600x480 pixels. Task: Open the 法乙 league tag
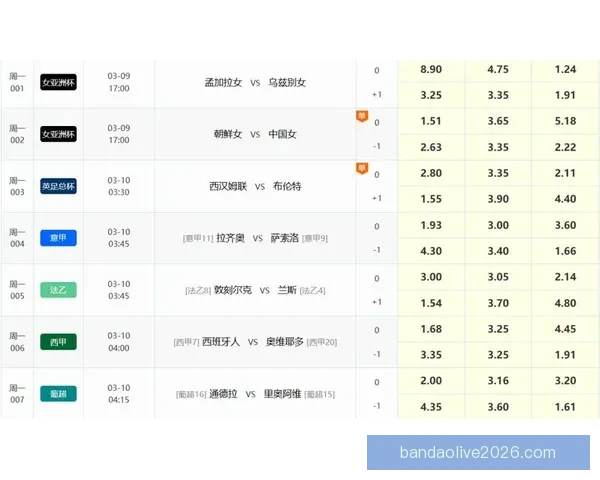coord(58,290)
